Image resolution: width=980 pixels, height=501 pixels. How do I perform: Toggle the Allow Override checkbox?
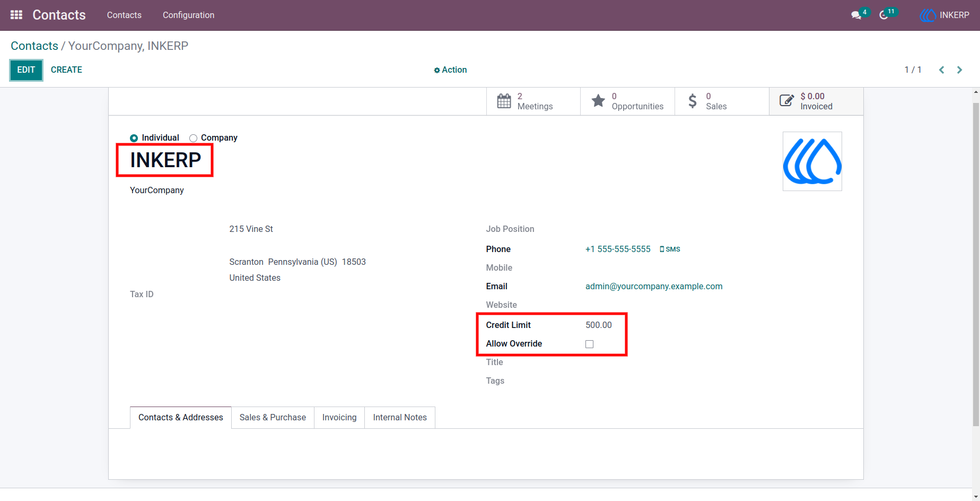tap(589, 344)
